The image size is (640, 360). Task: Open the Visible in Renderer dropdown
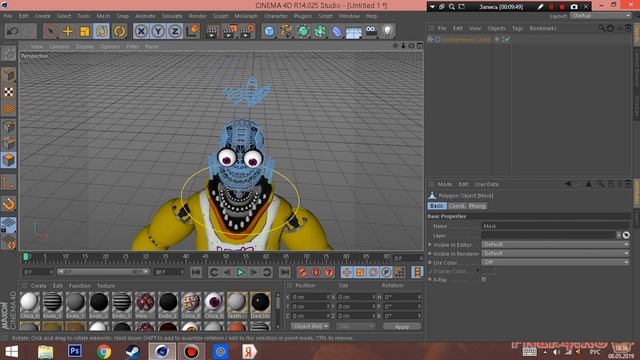(556, 253)
